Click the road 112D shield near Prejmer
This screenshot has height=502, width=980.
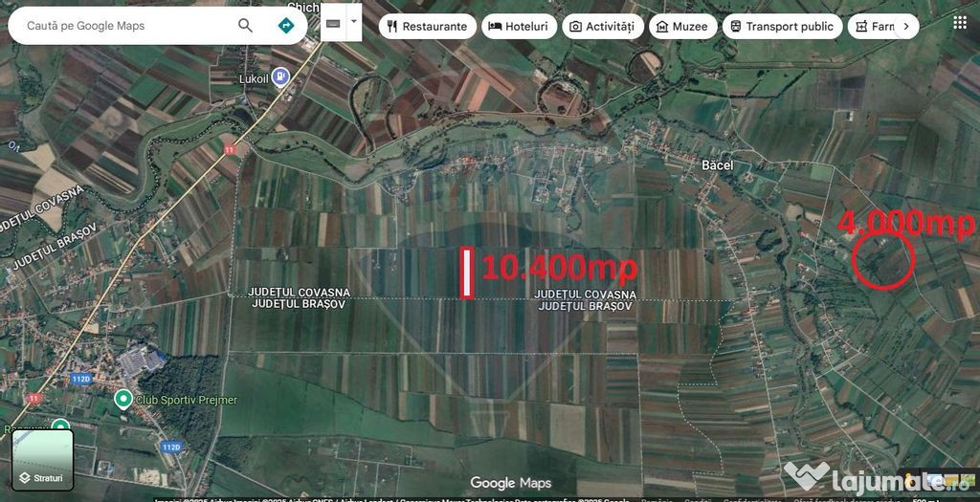[81, 379]
